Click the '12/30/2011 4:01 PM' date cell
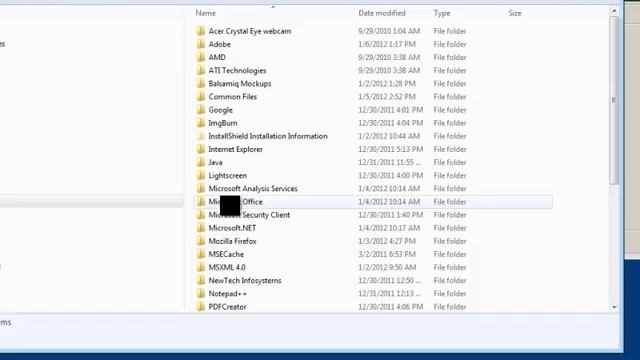640x360 pixels. click(391, 110)
